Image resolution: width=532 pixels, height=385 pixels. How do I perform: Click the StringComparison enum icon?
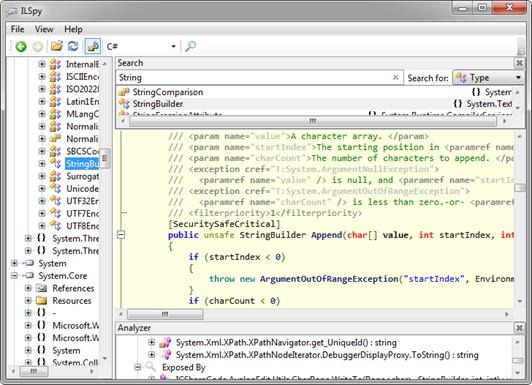[124, 92]
